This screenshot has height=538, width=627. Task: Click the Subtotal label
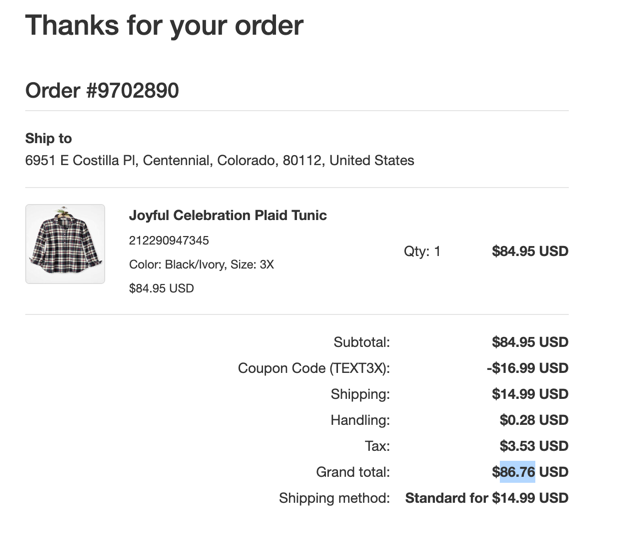point(361,342)
